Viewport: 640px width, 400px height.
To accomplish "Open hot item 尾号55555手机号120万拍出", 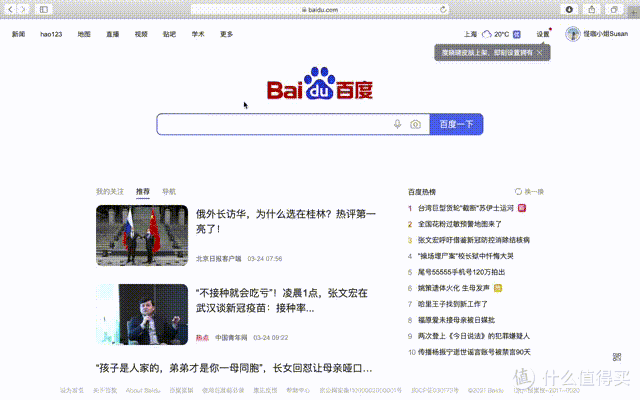I will pos(462,272).
